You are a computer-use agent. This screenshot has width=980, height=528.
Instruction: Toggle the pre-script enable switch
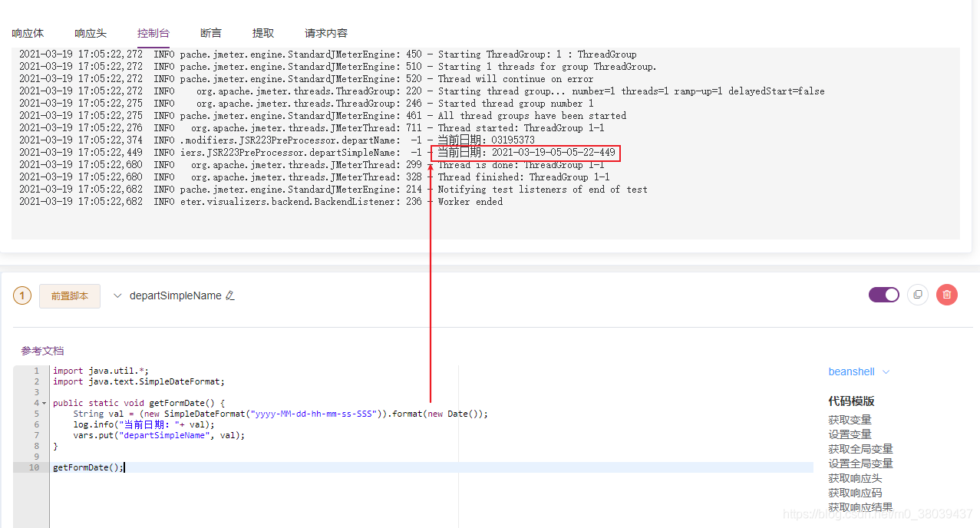coord(884,295)
